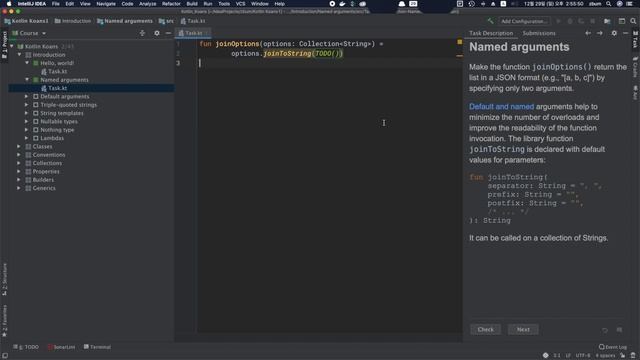Screen dimensions: 640x360
Task: Switch to the Task Description tab
Action: (491, 33)
